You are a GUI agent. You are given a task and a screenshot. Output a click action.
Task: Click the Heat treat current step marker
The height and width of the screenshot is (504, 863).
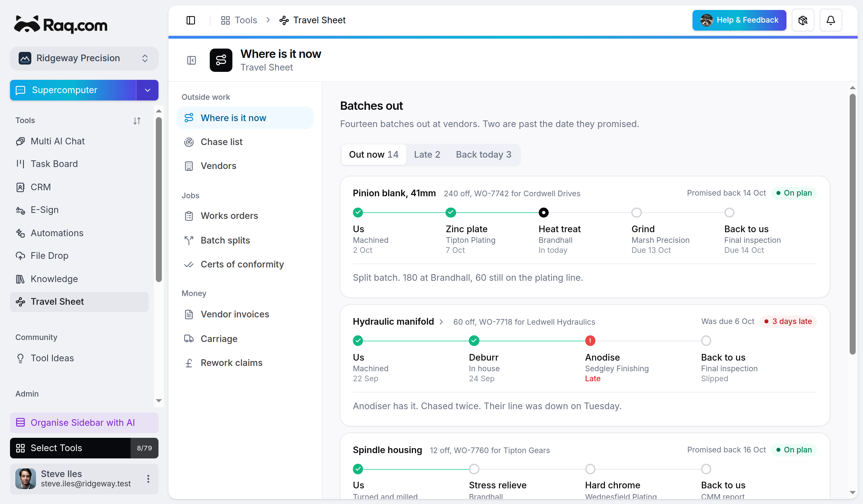(x=543, y=213)
